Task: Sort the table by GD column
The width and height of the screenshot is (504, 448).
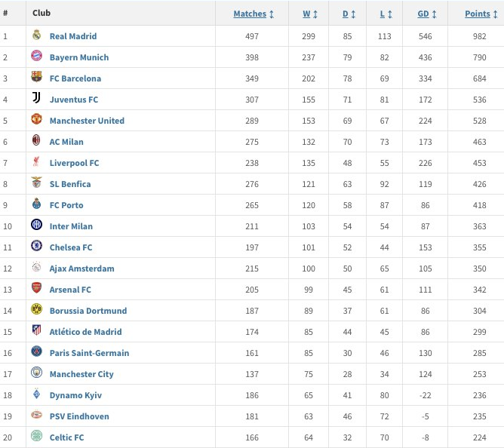Action: 427,14
